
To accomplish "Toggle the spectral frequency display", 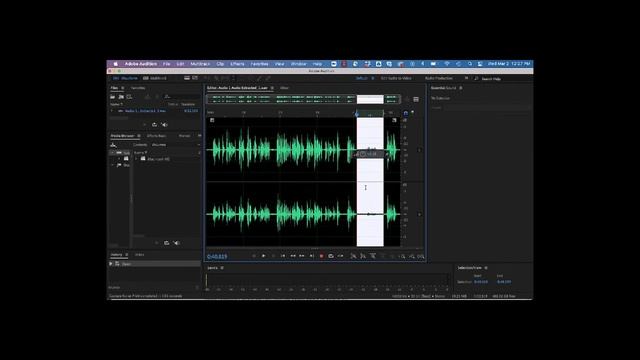I will 187,78.
